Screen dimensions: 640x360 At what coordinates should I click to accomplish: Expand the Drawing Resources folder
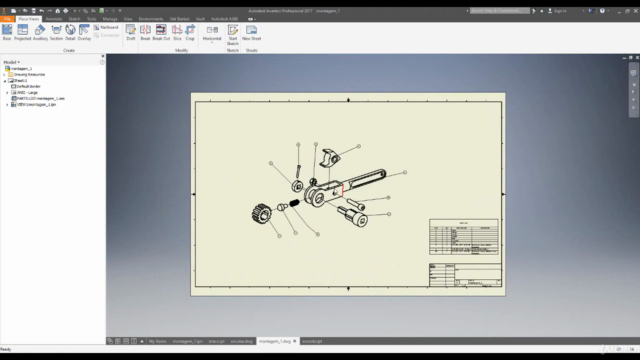pyautogui.click(x=4, y=75)
